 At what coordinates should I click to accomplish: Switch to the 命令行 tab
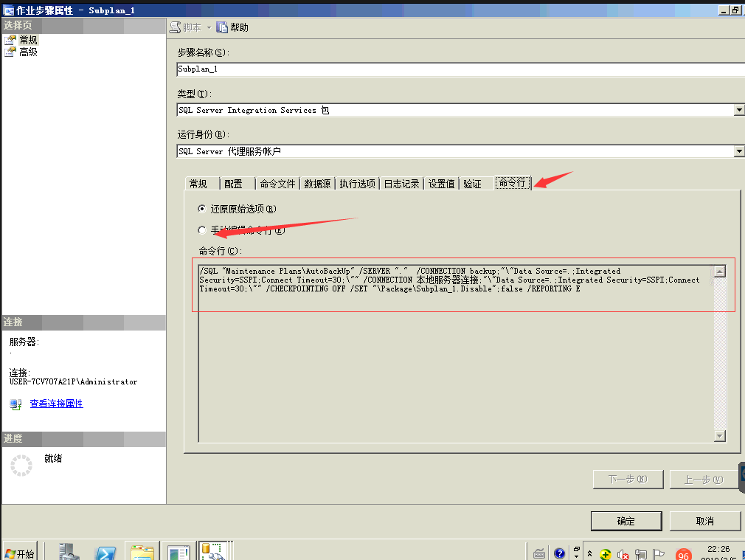513,182
